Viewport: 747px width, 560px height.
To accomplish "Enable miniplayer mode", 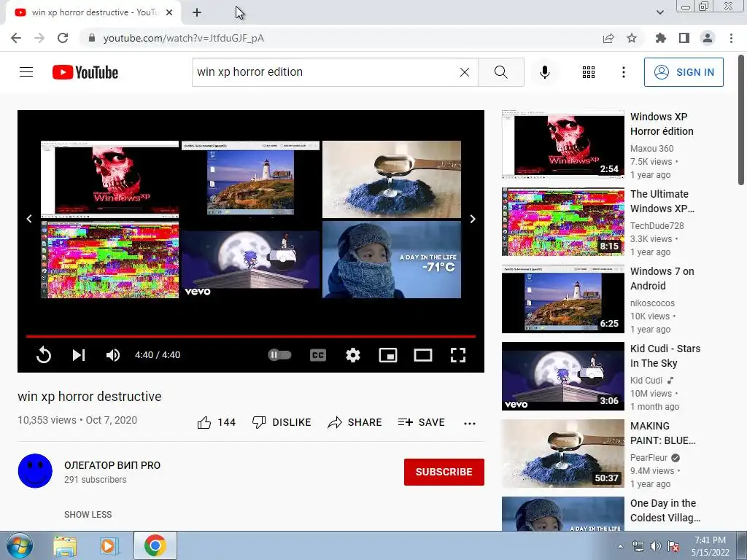I will pos(388,355).
